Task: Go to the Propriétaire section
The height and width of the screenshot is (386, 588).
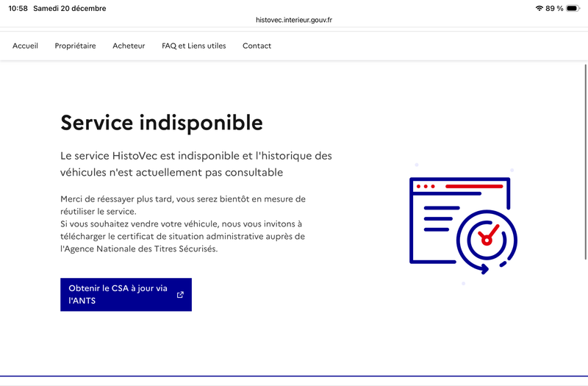Action: [x=75, y=46]
